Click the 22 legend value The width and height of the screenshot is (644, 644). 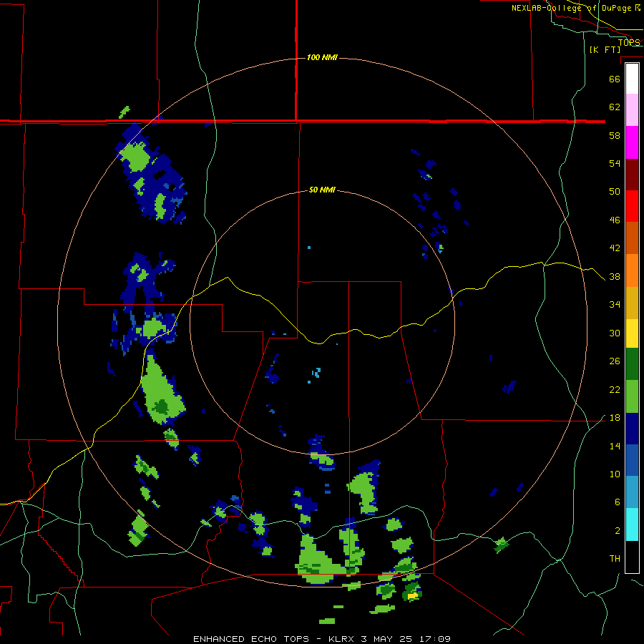(615, 389)
